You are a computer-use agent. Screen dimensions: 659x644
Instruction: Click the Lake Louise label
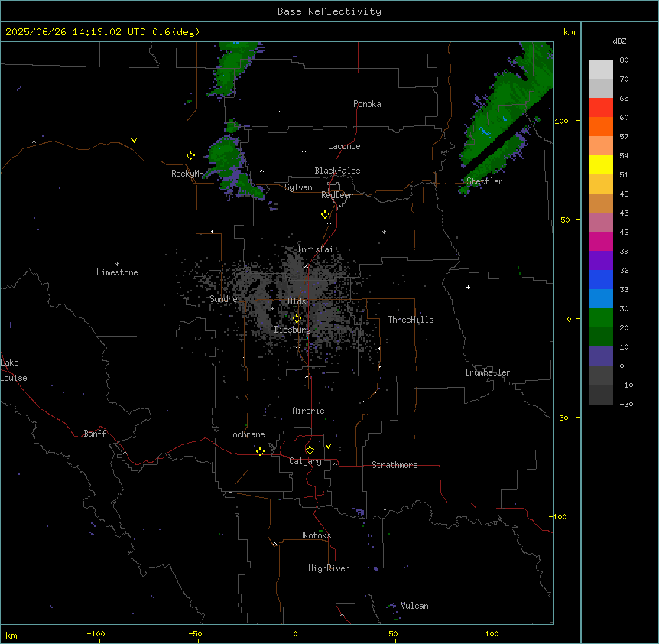point(14,370)
